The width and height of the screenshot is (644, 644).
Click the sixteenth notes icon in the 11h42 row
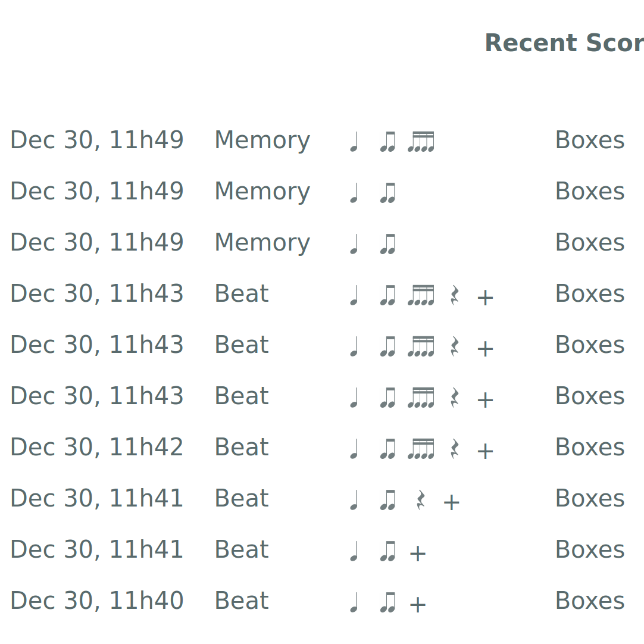421,449
